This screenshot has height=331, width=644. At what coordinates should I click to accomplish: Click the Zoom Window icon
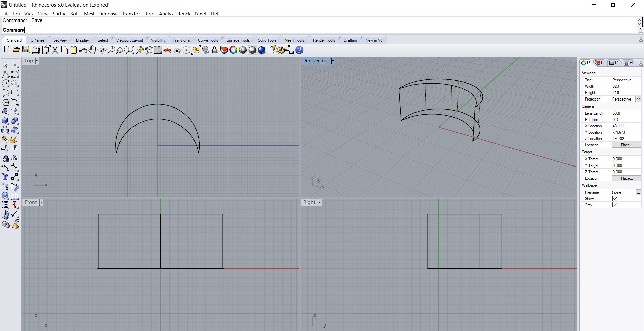120,50
